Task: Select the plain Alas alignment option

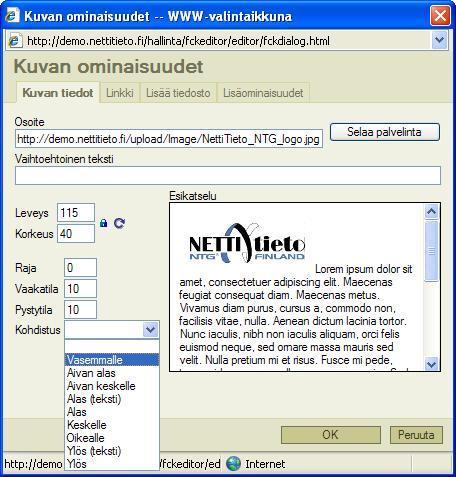Action: point(112,412)
